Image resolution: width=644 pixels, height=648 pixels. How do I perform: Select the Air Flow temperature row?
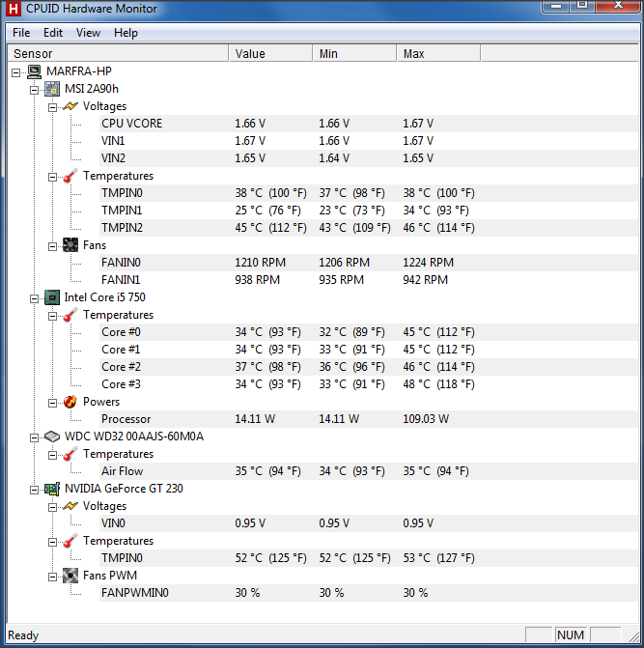click(x=369, y=471)
